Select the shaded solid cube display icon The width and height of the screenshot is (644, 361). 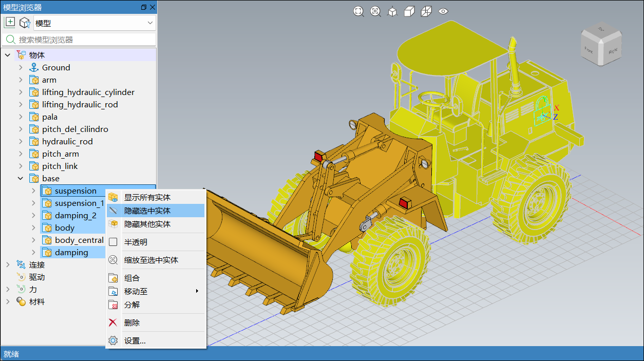tap(409, 11)
